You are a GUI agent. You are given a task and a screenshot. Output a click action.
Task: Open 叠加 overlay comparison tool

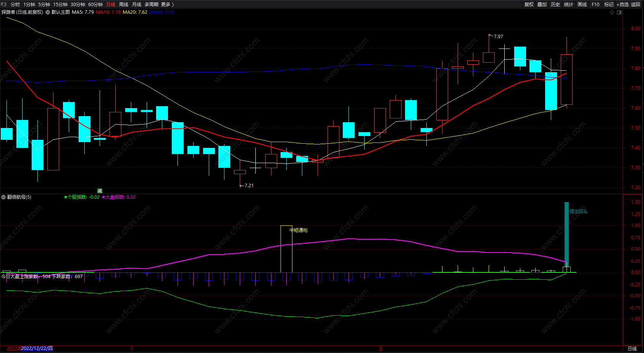tap(542, 4)
